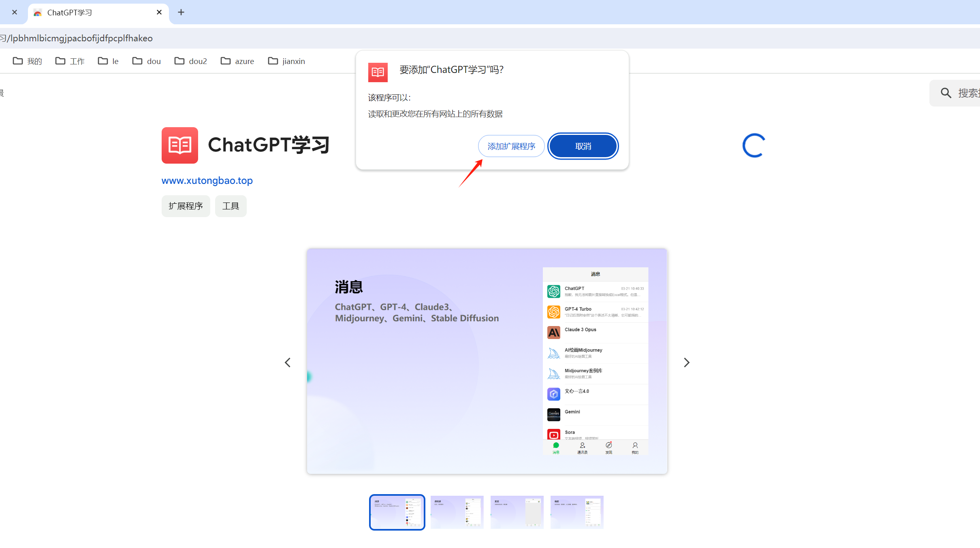Close the ChatGPT学习 tab
The height and width of the screenshot is (548, 980).
[x=159, y=12]
